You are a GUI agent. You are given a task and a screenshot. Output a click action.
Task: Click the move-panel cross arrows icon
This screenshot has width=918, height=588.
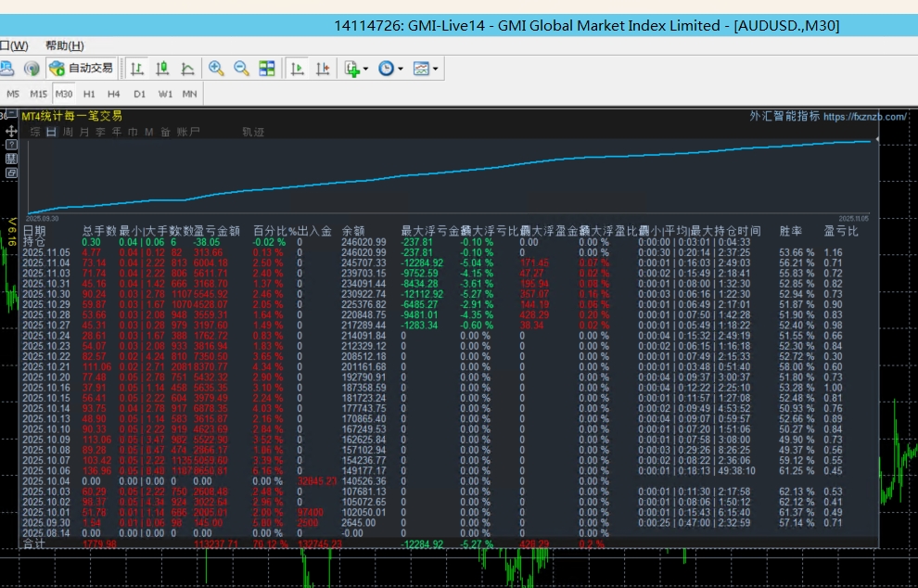10,132
